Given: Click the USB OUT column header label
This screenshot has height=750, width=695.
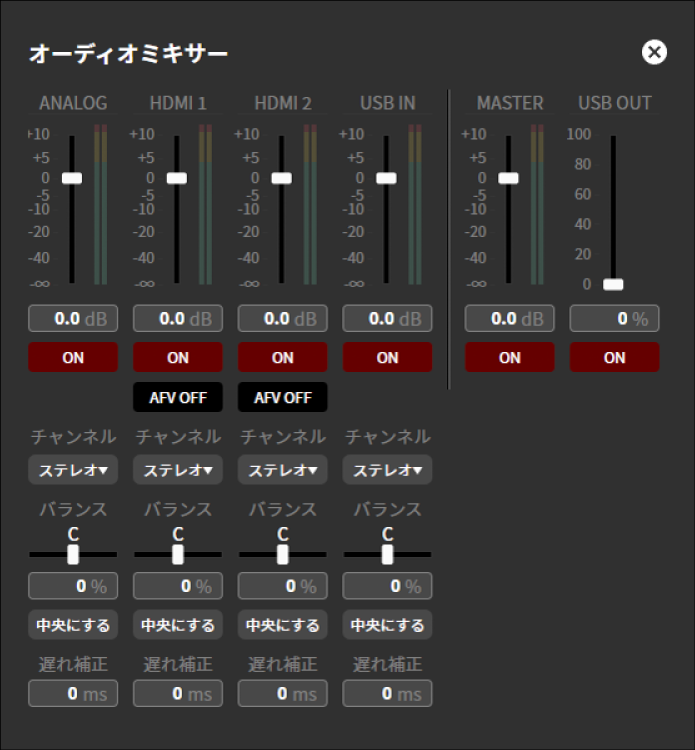Looking at the screenshot, I should tap(615, 103).
